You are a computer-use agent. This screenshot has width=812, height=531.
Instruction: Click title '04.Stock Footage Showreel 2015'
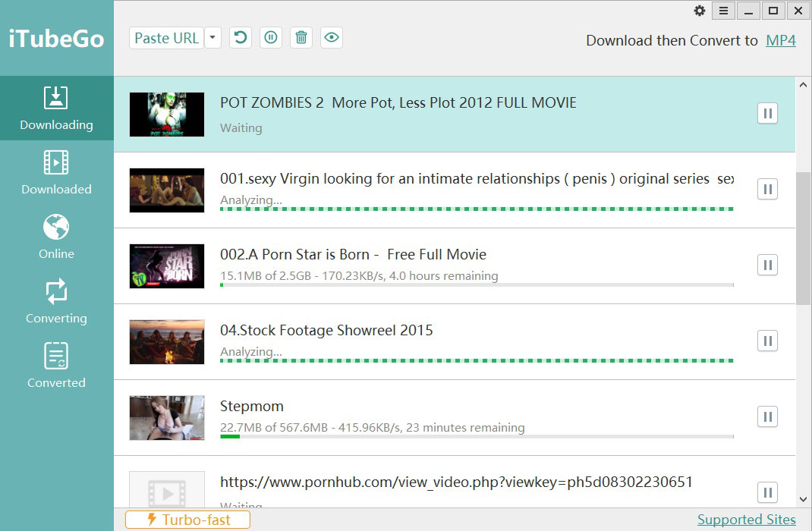coord(326,330)
